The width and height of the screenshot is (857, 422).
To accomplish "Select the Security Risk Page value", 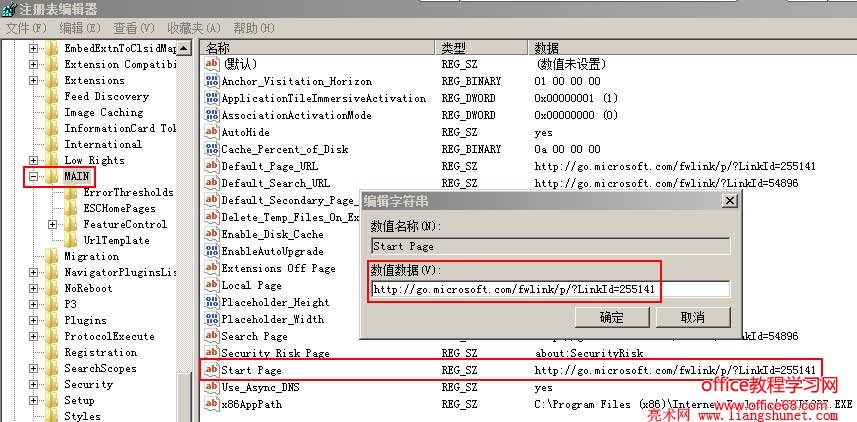I will click(275, 353).
